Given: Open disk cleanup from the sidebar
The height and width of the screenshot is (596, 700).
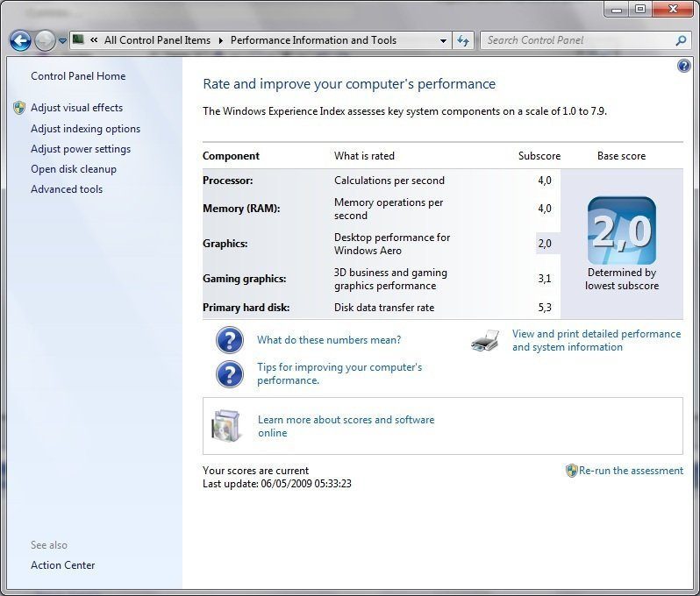Looking at the screenshot, I should 74,169.
